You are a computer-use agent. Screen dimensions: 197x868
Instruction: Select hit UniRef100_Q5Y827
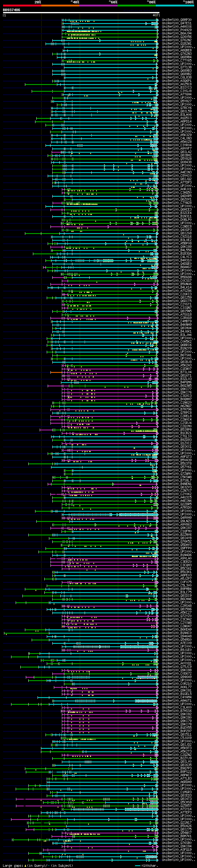pos(177,101)
